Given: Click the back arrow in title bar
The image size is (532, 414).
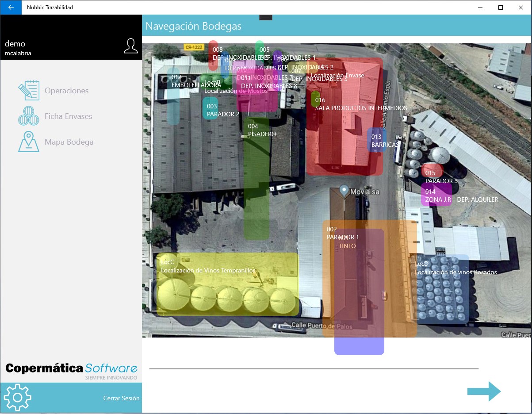Looking at the screenshot, I should coord(11,8).
